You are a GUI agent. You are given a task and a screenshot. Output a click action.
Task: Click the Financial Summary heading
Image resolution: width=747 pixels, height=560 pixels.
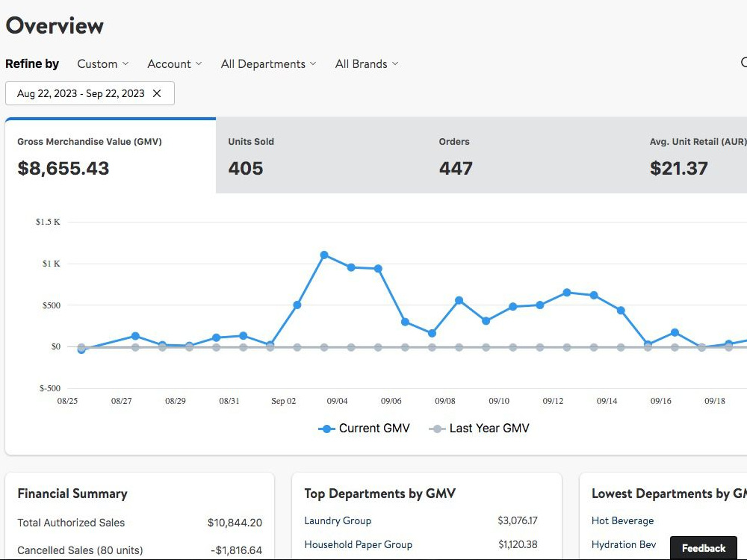(x=72, y=494)
